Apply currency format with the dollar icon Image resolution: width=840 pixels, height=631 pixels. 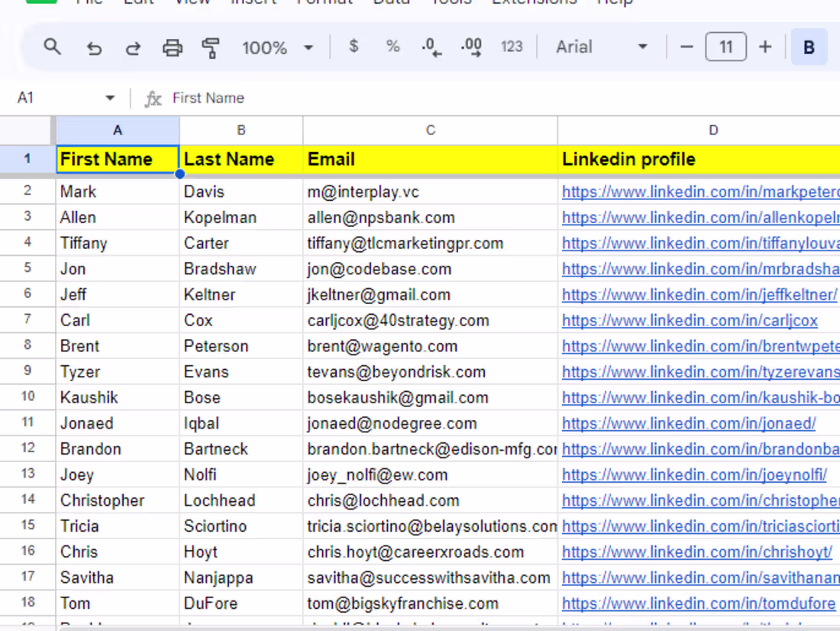tap(353, 47)
